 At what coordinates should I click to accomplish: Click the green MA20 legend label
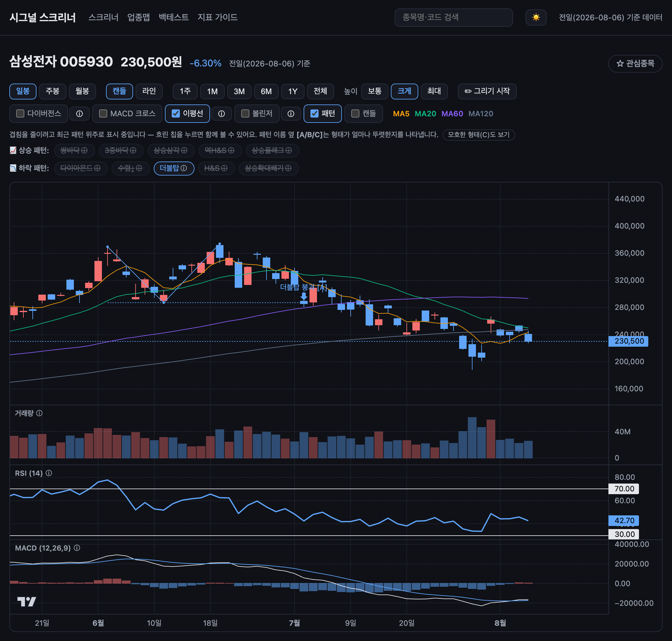pyautogui.click(x=425, y=114)
